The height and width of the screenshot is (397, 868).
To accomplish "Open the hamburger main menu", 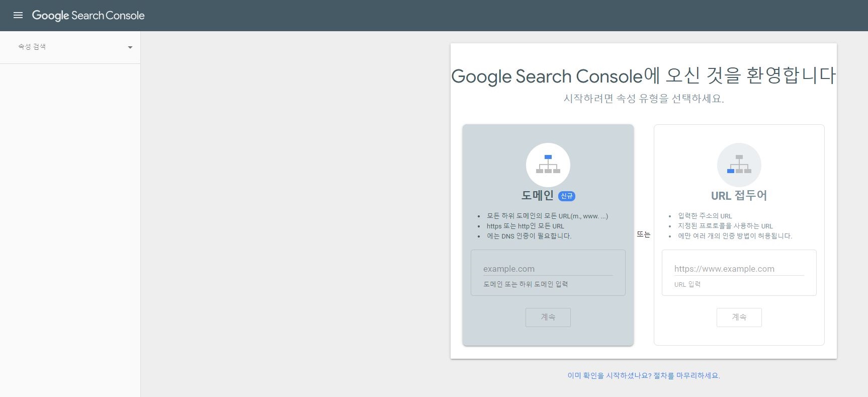I will point(18,15).
